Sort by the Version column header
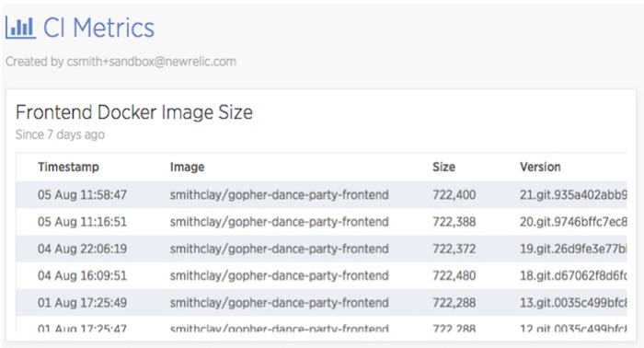 540,167
